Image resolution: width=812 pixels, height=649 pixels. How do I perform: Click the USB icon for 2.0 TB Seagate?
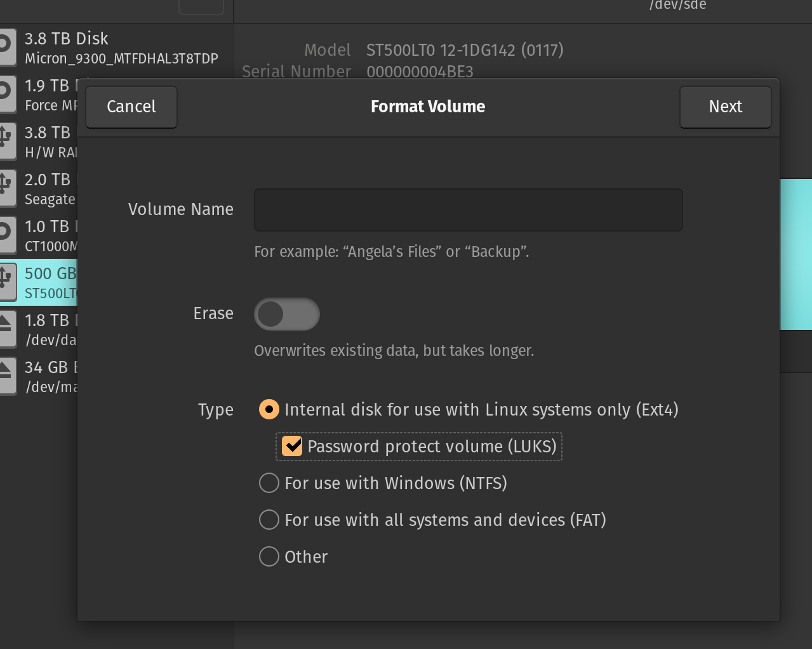coord(6,188)
